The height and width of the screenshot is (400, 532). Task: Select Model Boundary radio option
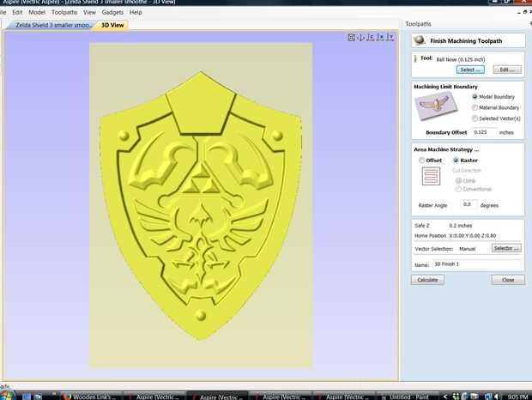[475, 97]
